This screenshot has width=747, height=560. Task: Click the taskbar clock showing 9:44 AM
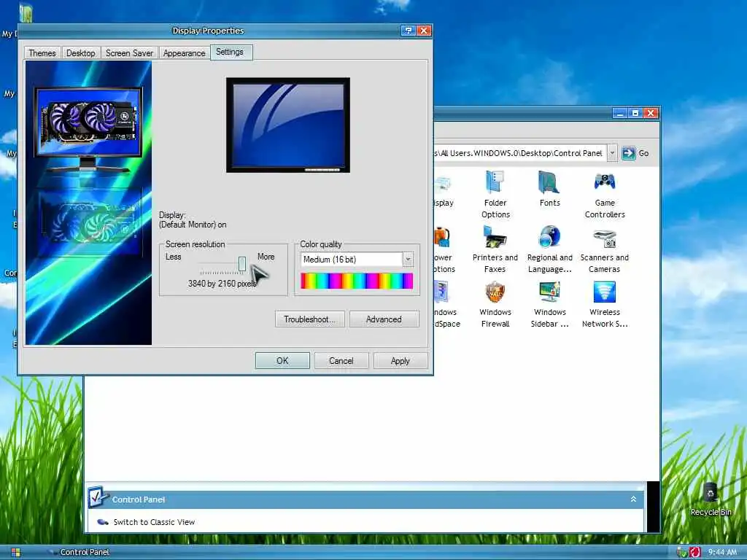pos(722,552)
